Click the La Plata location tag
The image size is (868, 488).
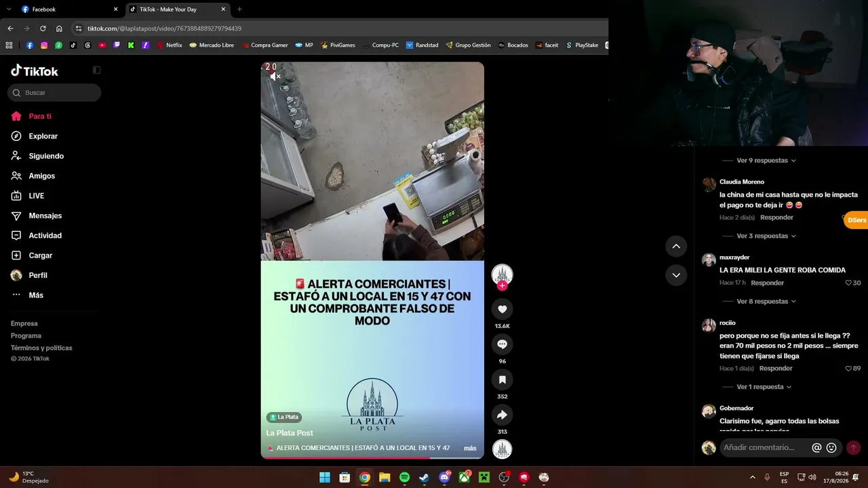coord(284,417)
